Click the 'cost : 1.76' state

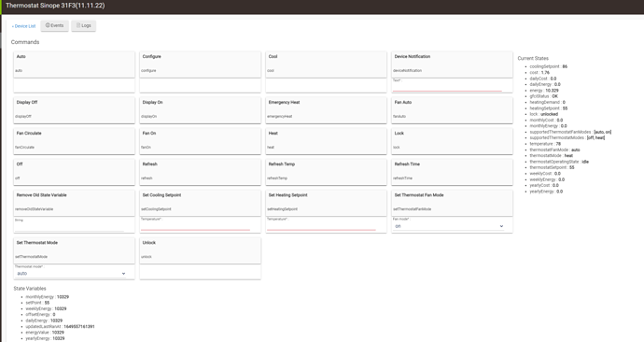[x=539, y=73]
